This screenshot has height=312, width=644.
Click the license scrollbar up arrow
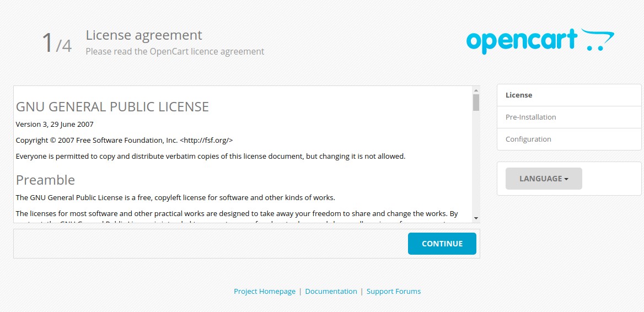[x=476, y=90]
